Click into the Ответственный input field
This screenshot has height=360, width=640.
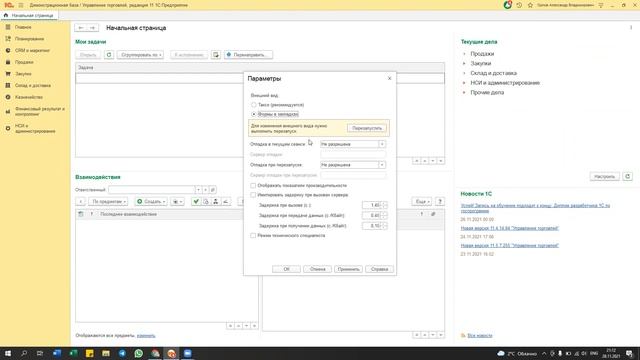[151, 190]
